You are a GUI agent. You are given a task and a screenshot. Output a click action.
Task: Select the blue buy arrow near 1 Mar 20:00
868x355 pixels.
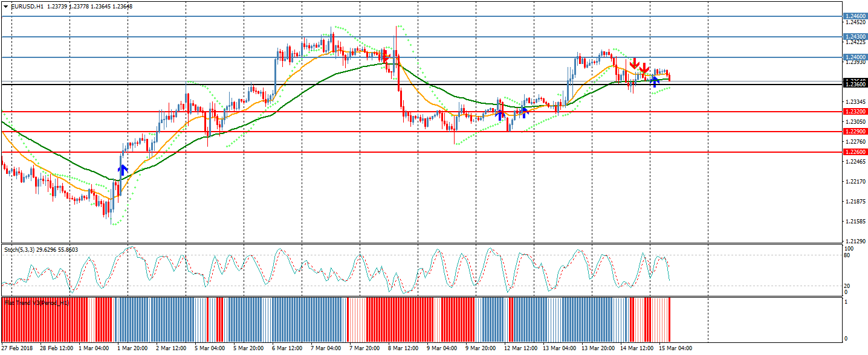[x=123, y=170]
